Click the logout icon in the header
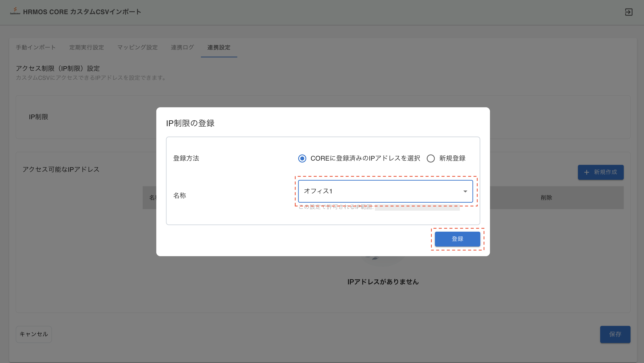 click(628, 12)
